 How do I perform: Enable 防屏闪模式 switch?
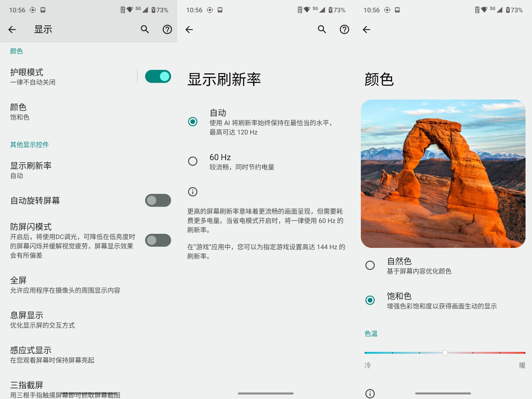click(158, 240)
